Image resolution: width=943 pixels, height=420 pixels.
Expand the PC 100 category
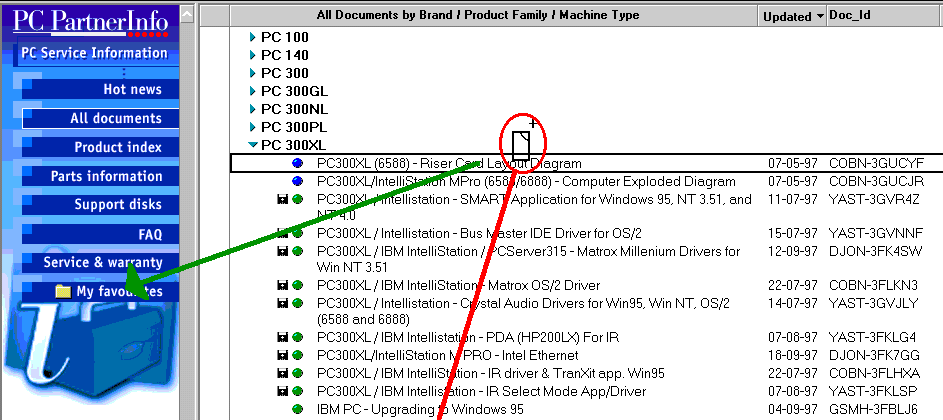pos(253,37)
